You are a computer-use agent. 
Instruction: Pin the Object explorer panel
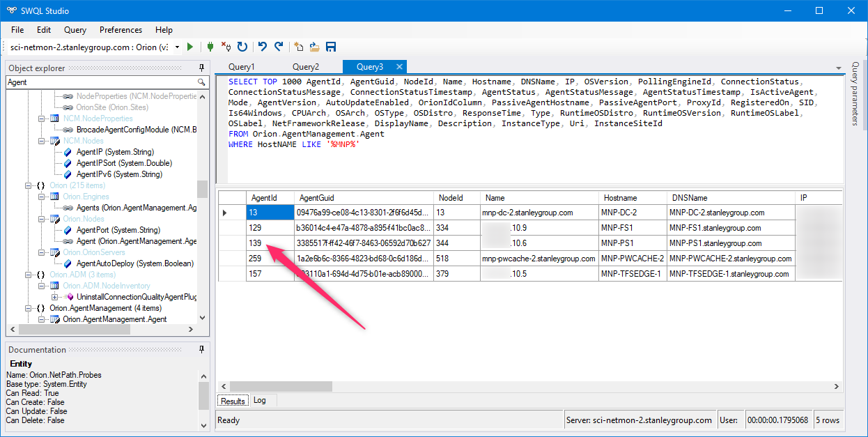[202, 68]
